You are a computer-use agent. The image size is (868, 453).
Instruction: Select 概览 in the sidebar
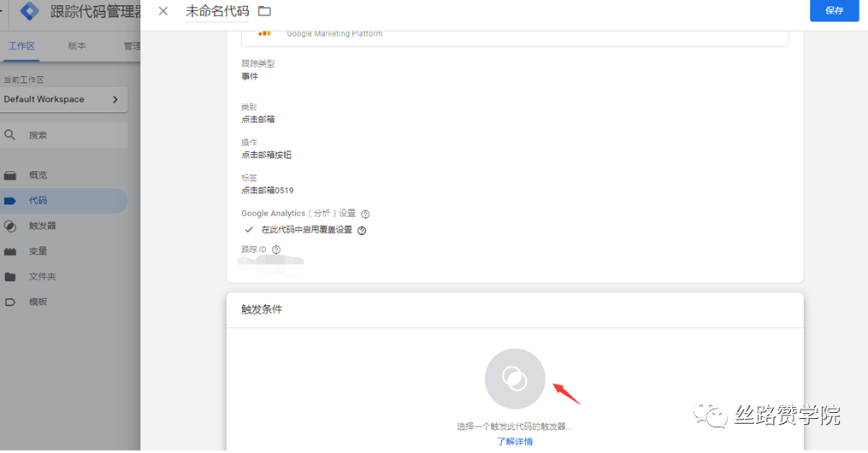tap(38, 175)
